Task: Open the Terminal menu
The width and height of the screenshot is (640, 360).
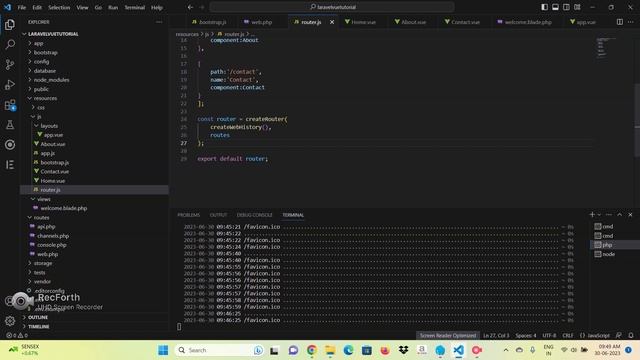Action: [134, 7]
